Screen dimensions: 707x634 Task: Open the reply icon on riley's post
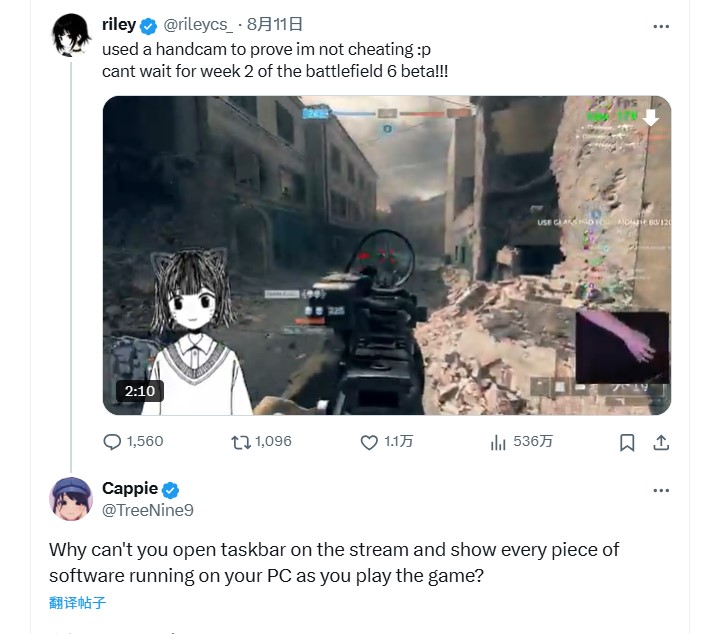(x=112, y=442)
